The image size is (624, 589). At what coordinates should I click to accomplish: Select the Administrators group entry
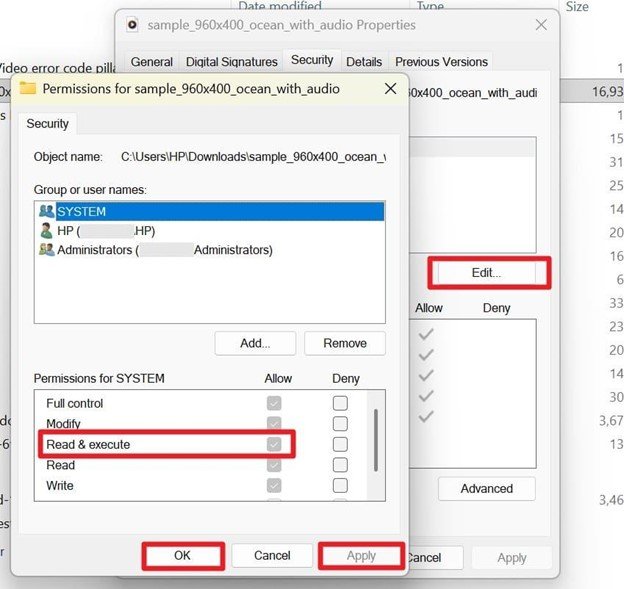pos(210,250)
